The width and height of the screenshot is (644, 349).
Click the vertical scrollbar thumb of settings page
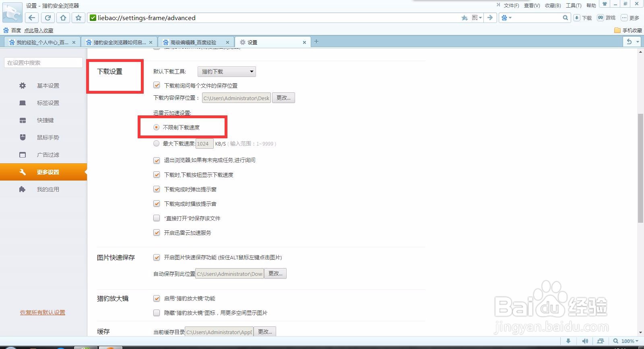point(640,168)
